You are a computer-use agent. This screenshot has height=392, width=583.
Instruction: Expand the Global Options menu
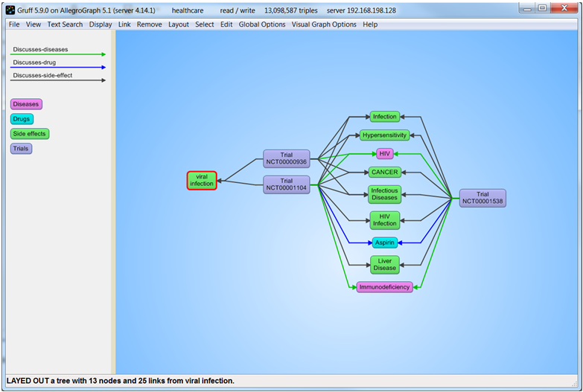pos(261,25)
